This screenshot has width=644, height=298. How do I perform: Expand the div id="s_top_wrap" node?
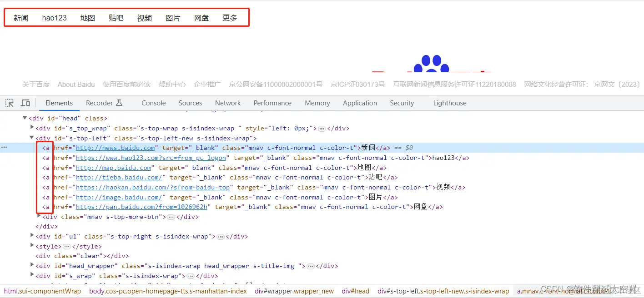point(32,128)
